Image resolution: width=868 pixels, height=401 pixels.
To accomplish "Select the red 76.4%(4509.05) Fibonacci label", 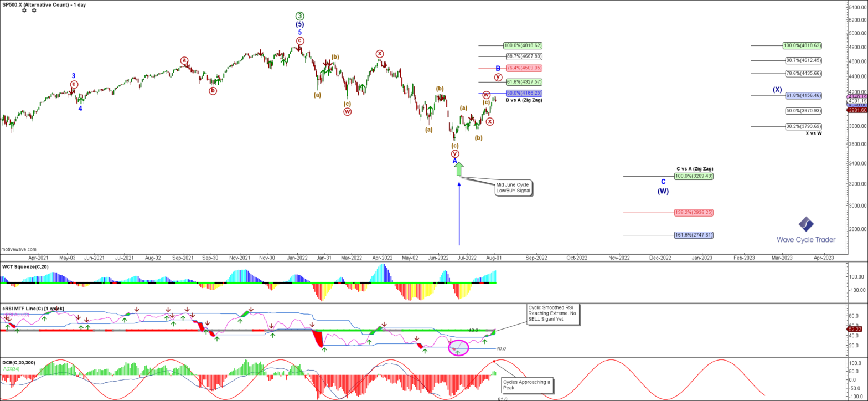I will (x=523, y=68).
